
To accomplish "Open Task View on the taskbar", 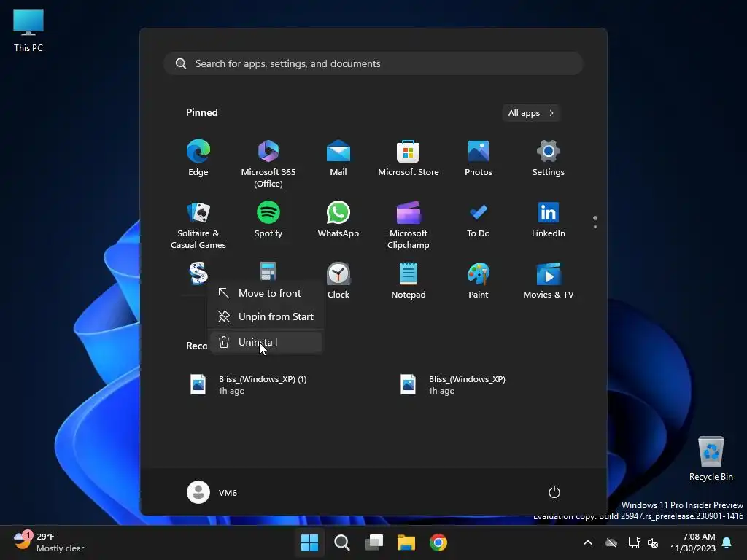I will pyautogui.click(x=374, y=542).
